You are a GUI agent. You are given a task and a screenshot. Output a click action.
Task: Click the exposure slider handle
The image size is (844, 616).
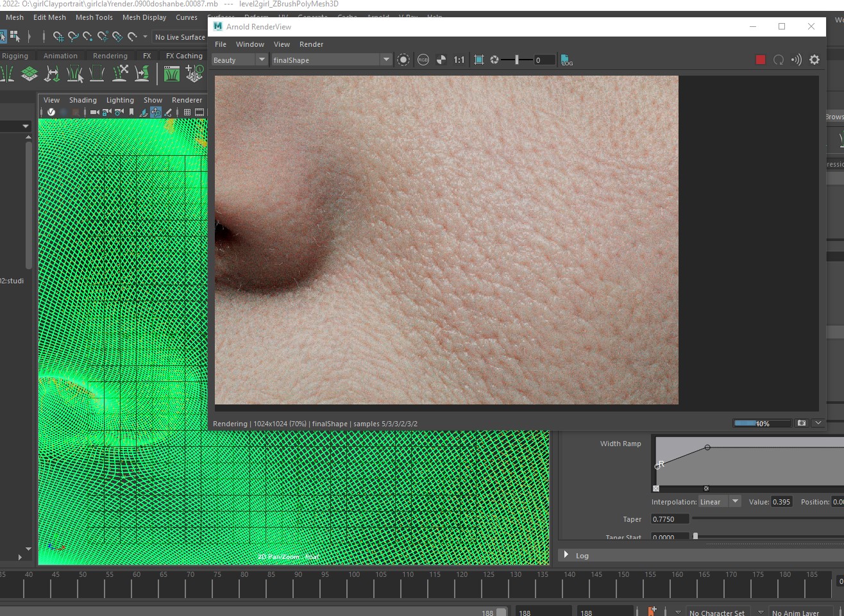(x=517, y=60)
